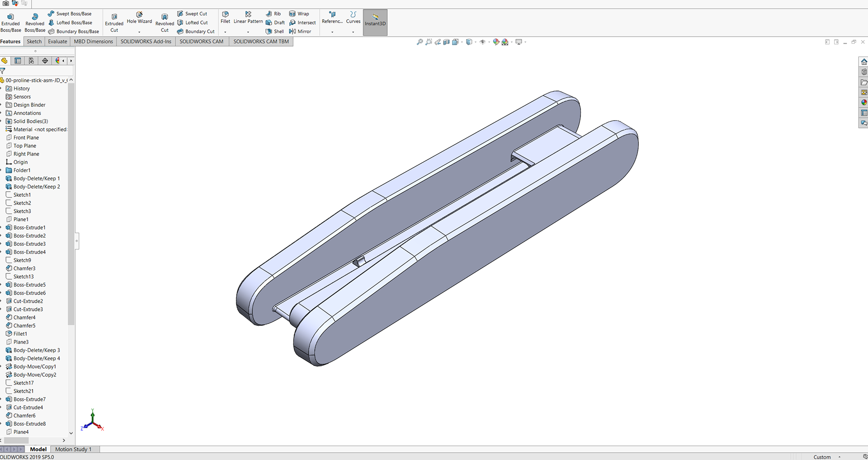868x460 pixels.
Task: Select the Shell tool
Action: pos(275,32)
